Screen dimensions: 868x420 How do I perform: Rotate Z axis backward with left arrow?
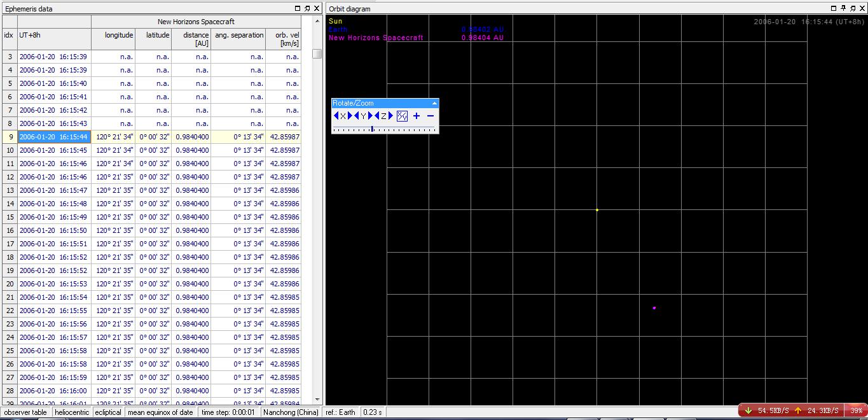click(377, 116)
